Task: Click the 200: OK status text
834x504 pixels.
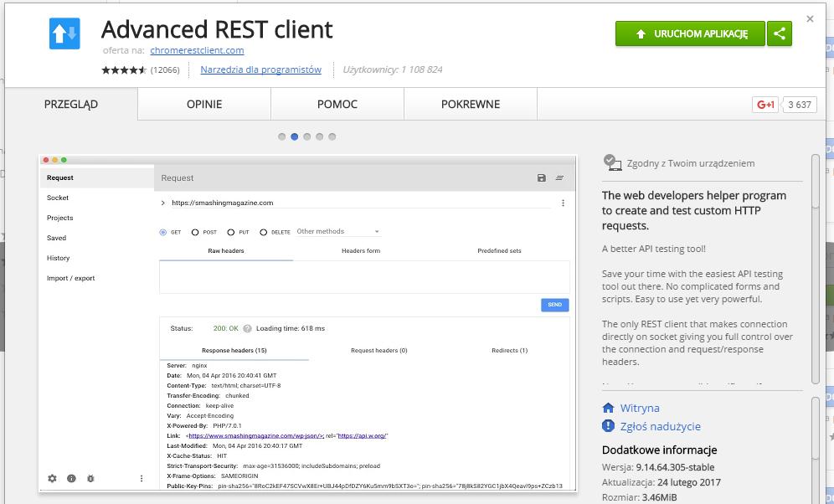Action: tap(225, 328)
